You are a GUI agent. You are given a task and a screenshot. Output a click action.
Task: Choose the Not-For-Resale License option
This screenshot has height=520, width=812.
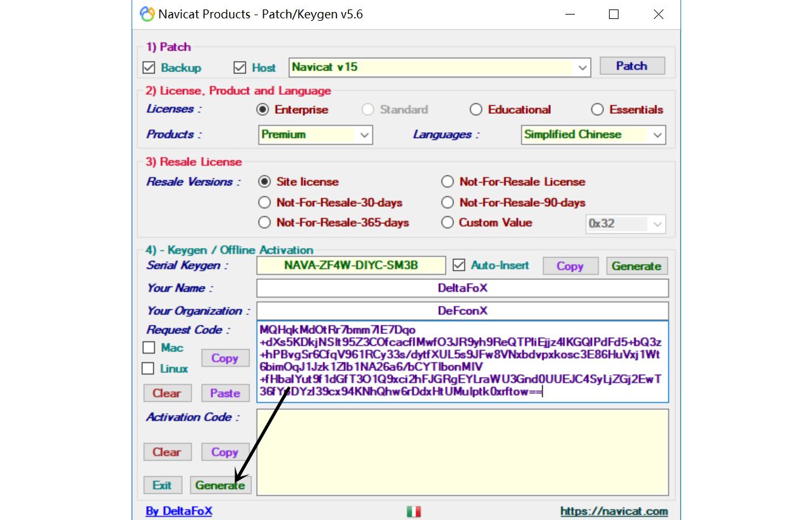coord(448,182)
